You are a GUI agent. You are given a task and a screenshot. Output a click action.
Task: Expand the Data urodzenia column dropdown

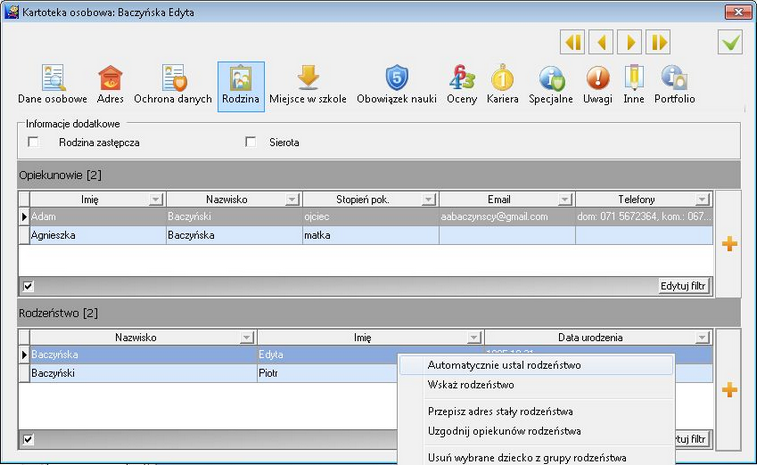(x=702, y=338)
